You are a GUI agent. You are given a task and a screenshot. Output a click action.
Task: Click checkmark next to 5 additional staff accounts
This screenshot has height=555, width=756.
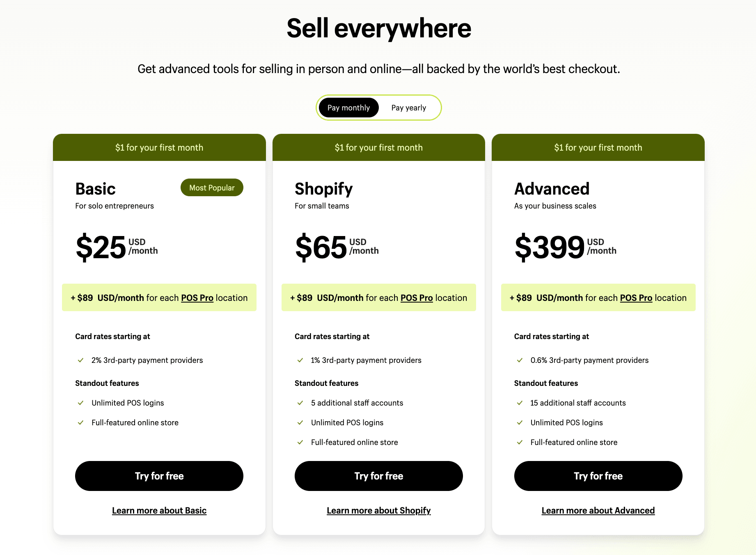point(300,403)
